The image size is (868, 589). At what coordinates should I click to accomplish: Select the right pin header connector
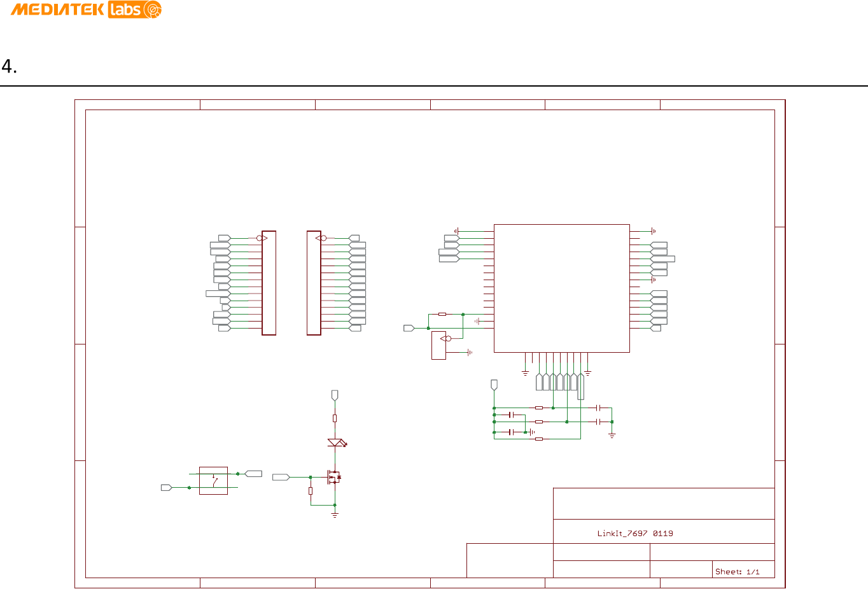(x=314, y=283)
